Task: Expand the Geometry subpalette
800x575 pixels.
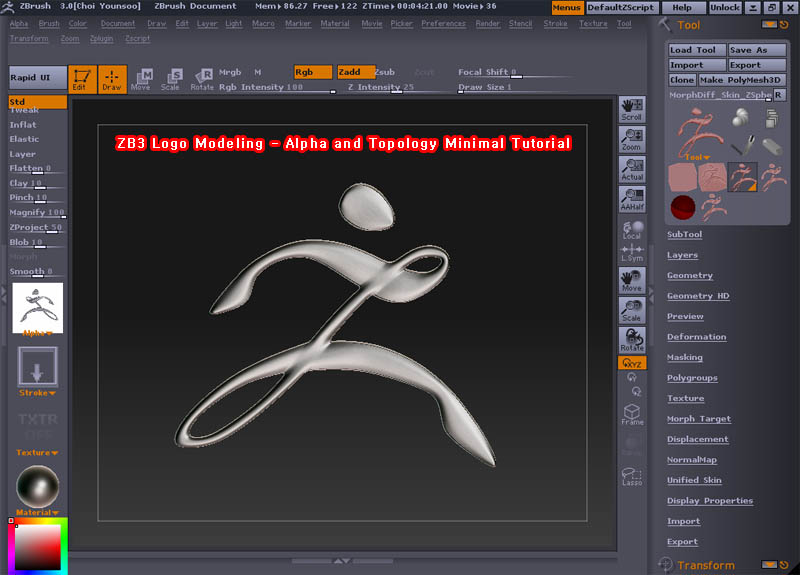Action: (690, 276)
